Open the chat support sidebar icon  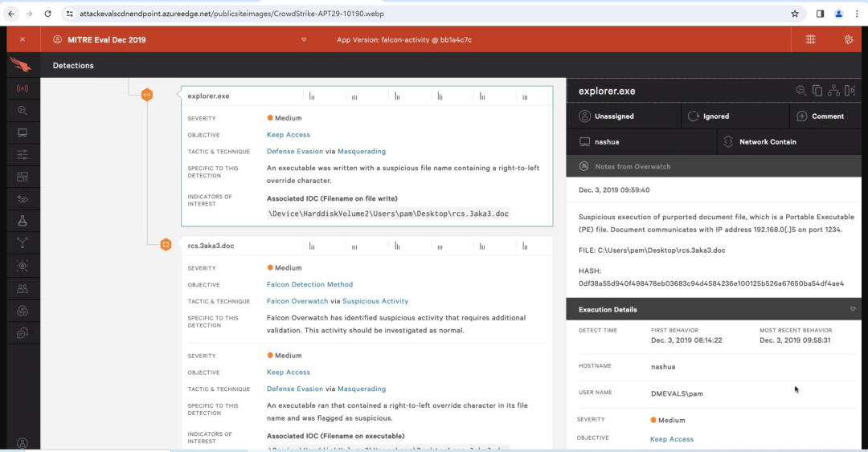pos(23,333)
